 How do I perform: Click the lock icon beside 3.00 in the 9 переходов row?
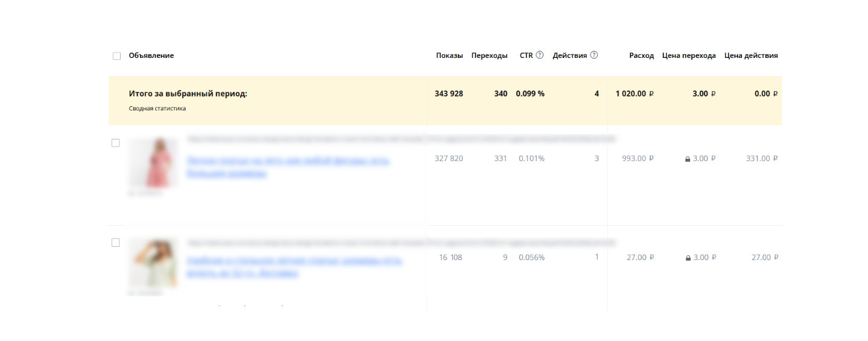coord(688,258)
